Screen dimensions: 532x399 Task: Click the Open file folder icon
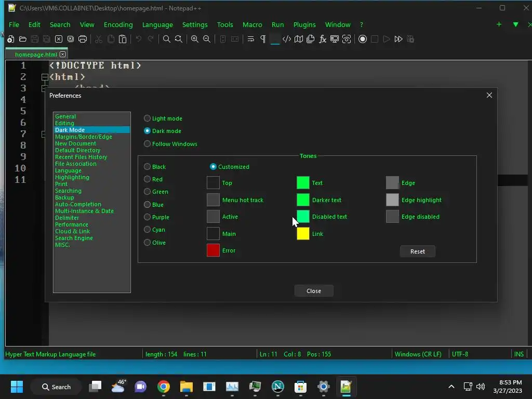click(x=23, y=39)
